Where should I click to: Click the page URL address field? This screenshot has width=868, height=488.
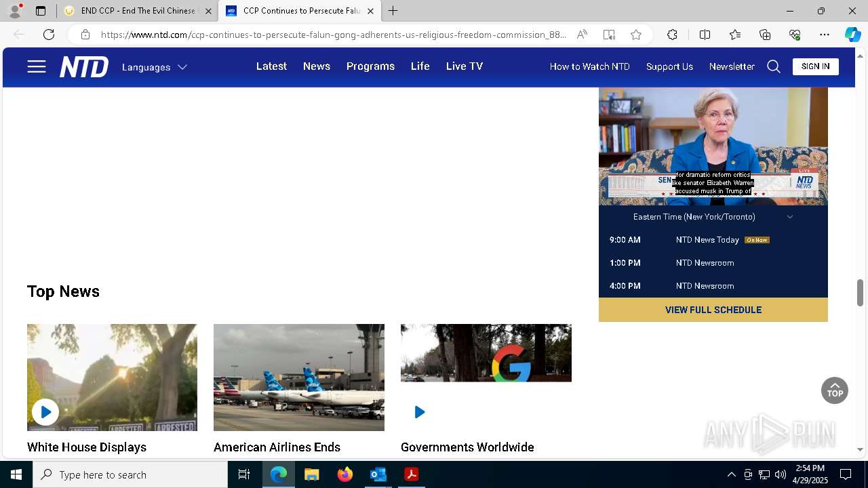(x=334, y=35)
